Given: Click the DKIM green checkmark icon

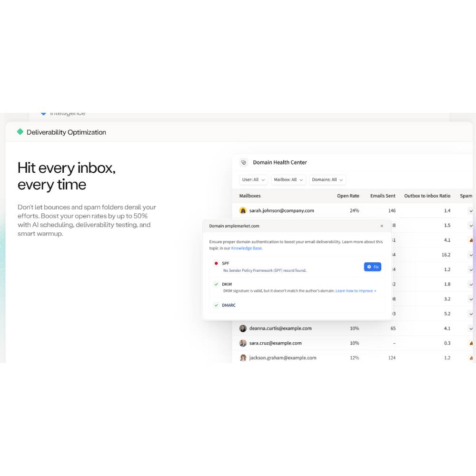Looking at the screenshot, I should pyautogui.click(x=216, y=284).
